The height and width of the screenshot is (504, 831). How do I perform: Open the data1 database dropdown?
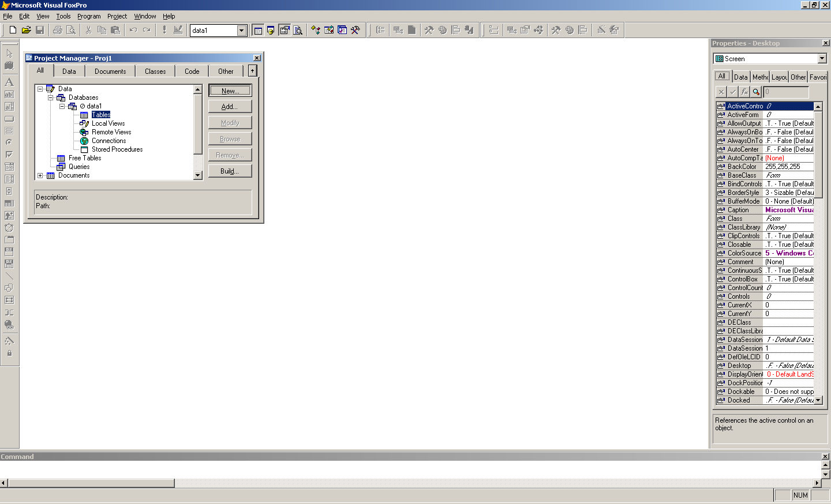click(x=242, y=30)
